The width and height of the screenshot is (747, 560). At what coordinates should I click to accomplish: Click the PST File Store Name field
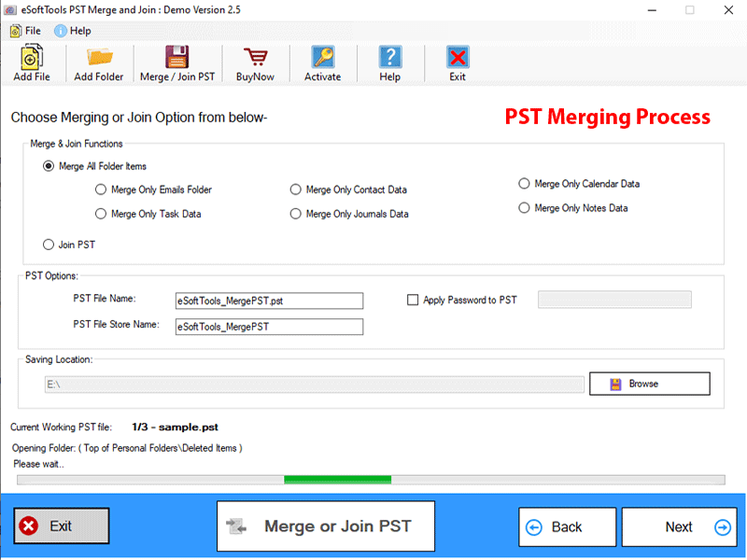tap(269, 327)
